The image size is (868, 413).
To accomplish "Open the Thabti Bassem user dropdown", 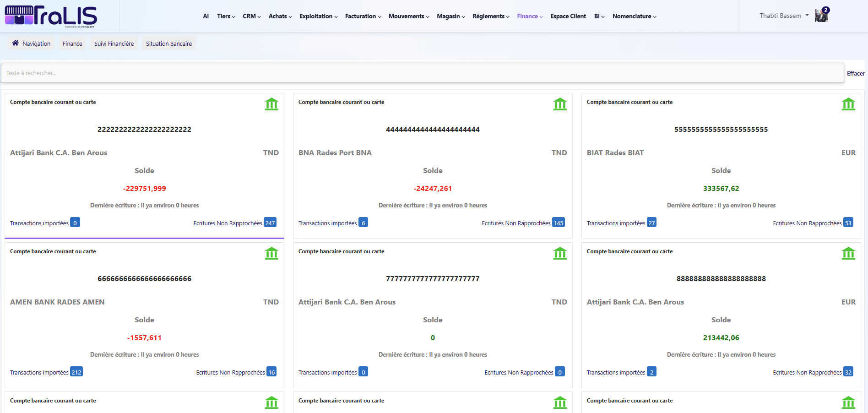I will (x=784, y=16).
